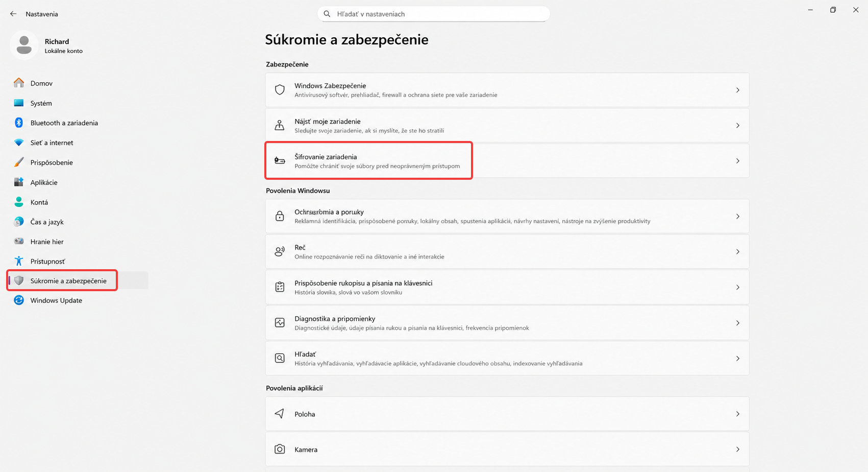Click the Reč speech icon
868x472 pixels.
[x=280, y=251]
